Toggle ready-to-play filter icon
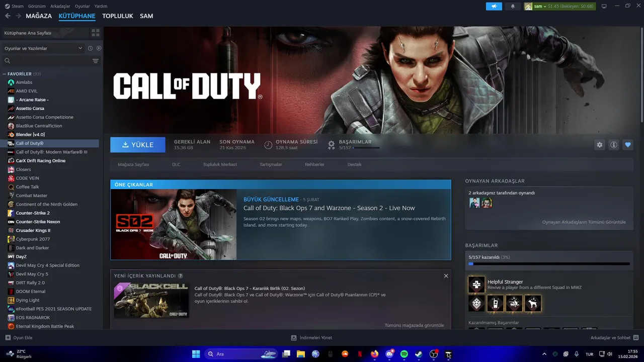The width and height of the screenshot is (644, 362). 99,48
